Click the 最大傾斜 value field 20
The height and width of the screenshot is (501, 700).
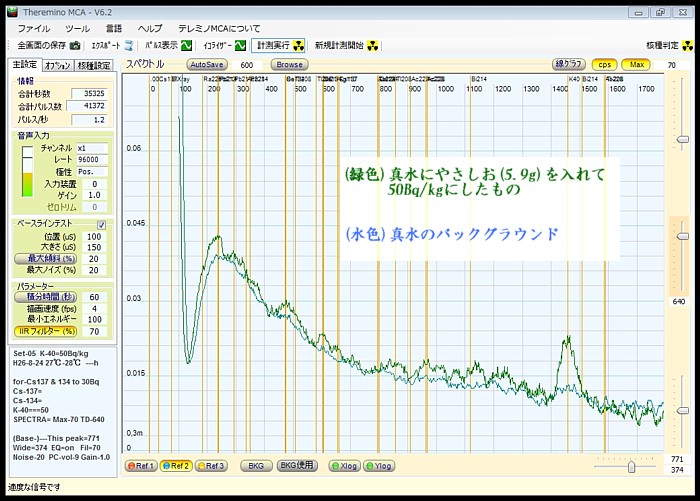[94, 259]
